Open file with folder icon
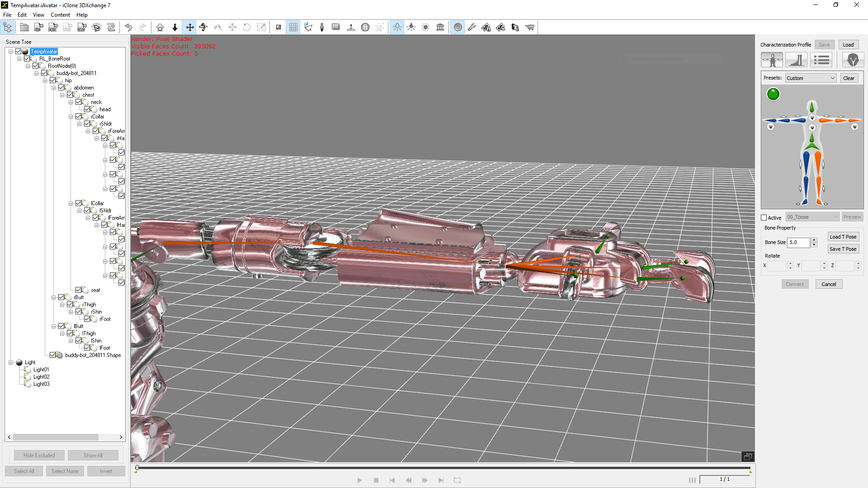 point(24,28)
